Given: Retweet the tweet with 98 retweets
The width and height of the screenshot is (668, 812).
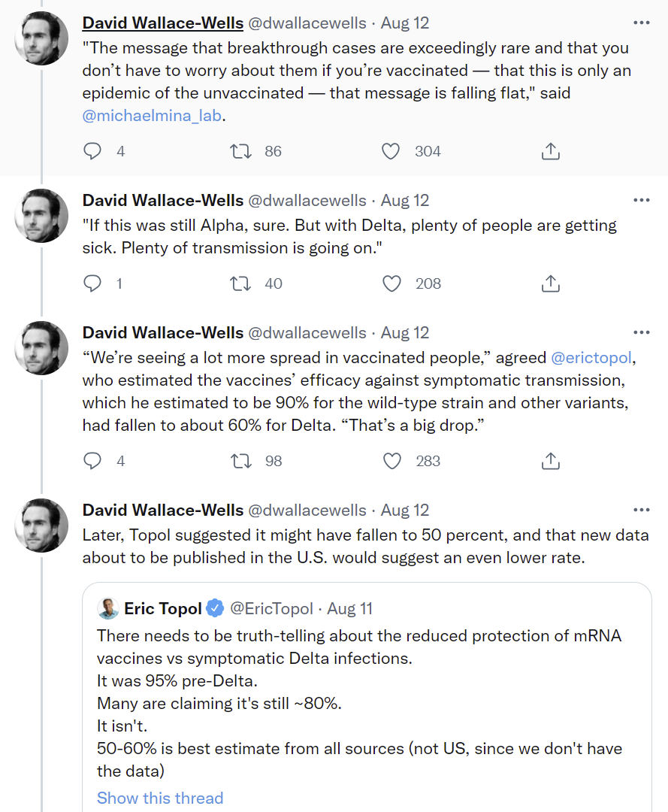Looking at the screenshot, I should (x=240, y=461).
